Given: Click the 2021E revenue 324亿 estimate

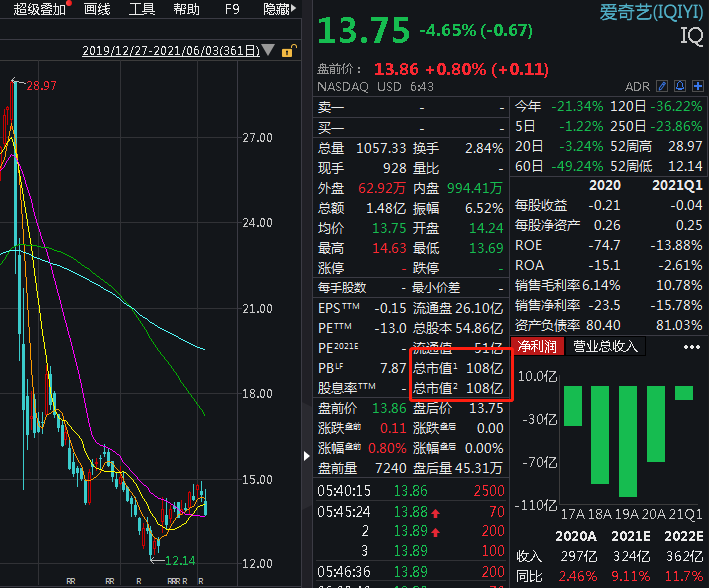Looking at the screenshot, I should click(631, 556).
